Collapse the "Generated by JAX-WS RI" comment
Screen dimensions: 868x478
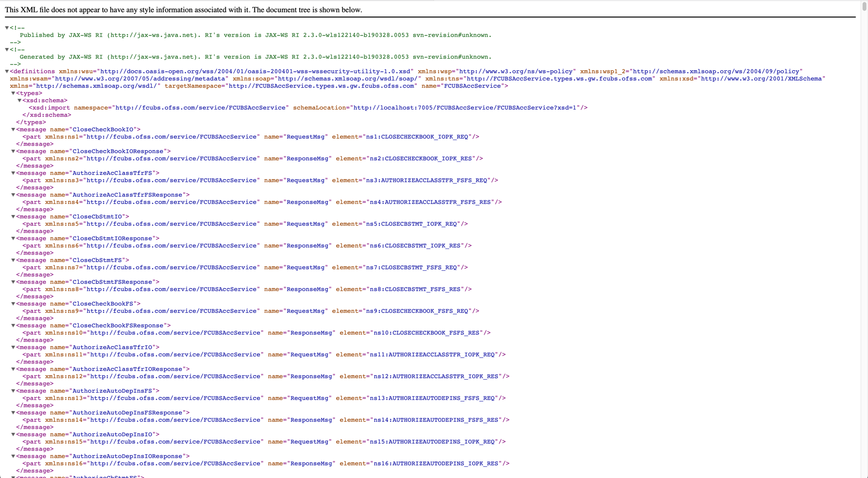point(7,50)
